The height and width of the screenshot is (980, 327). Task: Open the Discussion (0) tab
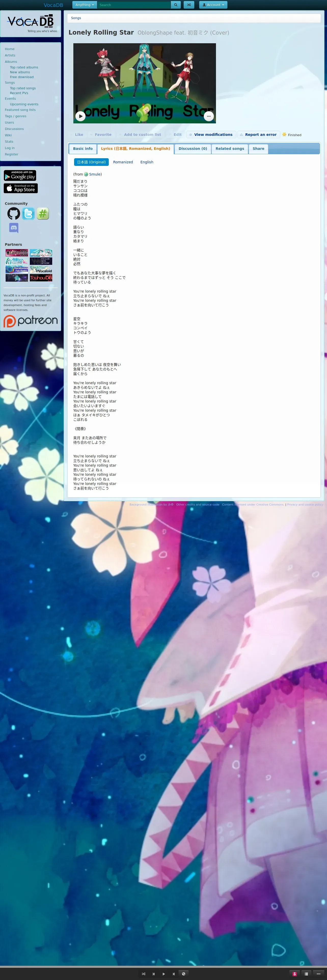pyautogui.click(x=193, y=149)
